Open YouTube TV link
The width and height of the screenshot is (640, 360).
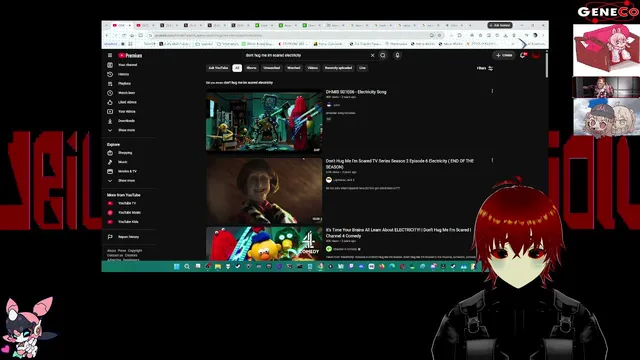(x=127, y=203)
